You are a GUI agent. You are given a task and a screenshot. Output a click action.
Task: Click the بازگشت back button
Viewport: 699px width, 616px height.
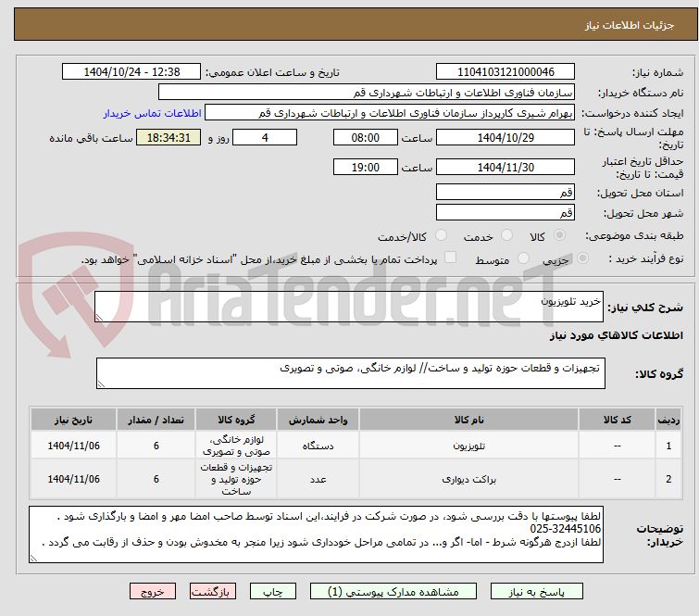point(212,592)
